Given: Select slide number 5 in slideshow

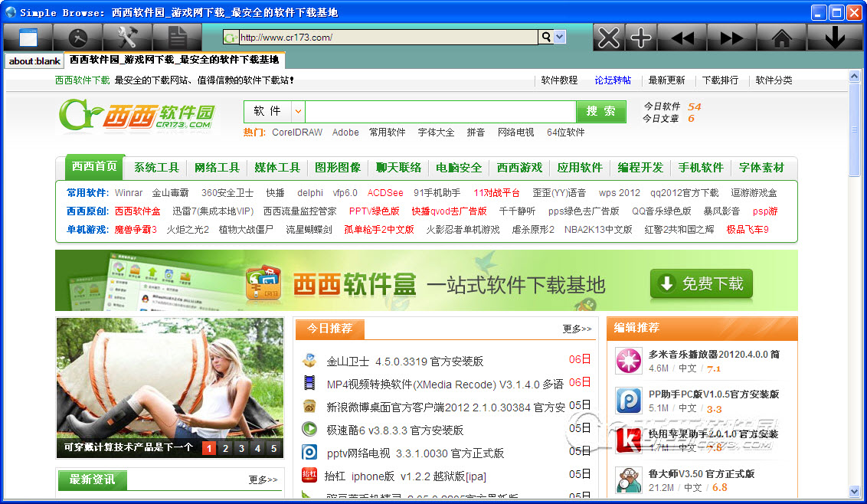Looking at the screenshot, I should point(273,448).
